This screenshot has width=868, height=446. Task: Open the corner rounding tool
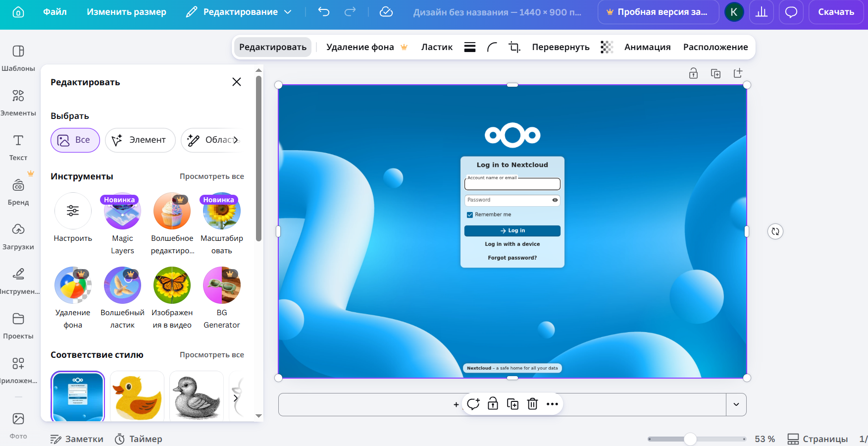click(x=492, y=47)
